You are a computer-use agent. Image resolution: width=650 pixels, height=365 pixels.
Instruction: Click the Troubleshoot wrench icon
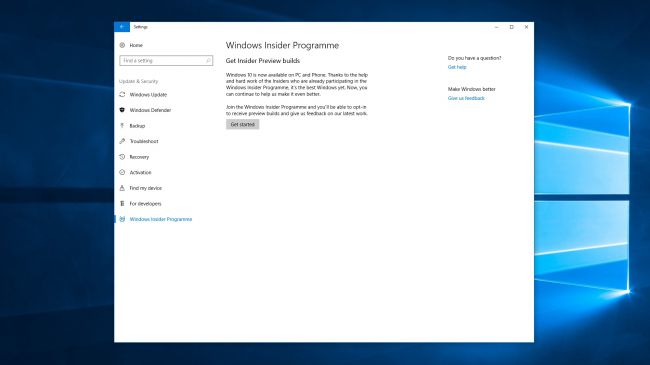(x=122, y=141)
